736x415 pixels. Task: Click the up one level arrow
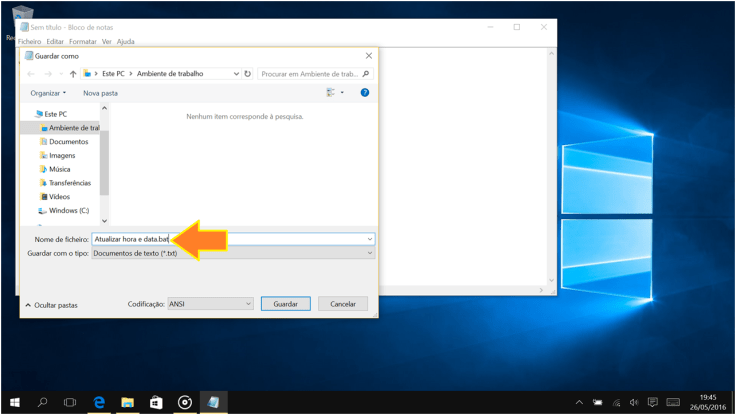click(x=73, y=74)
